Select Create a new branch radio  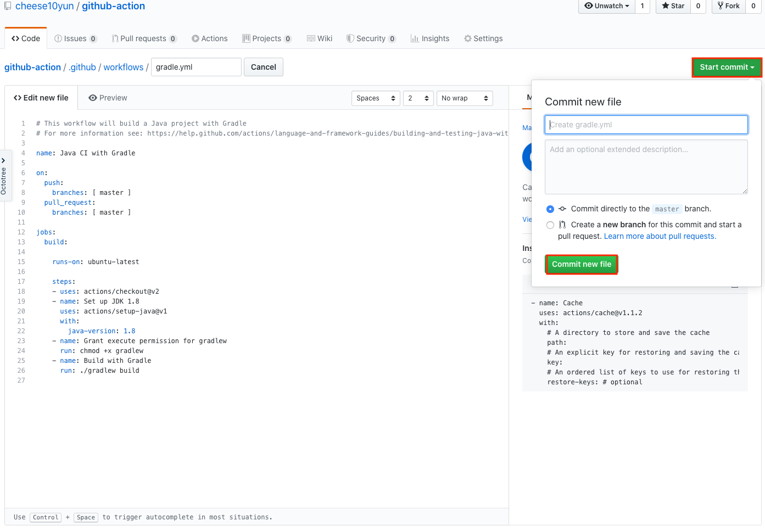coord(550,225)
